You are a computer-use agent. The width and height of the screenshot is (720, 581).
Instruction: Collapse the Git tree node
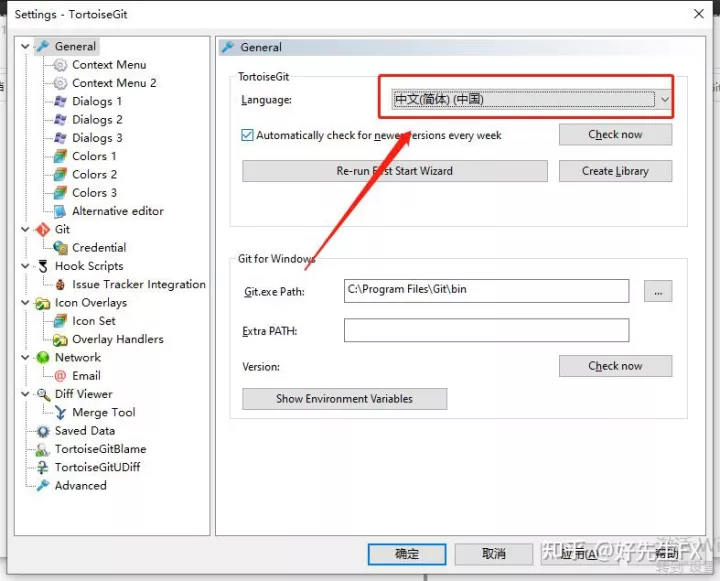[x=26, y=230]
